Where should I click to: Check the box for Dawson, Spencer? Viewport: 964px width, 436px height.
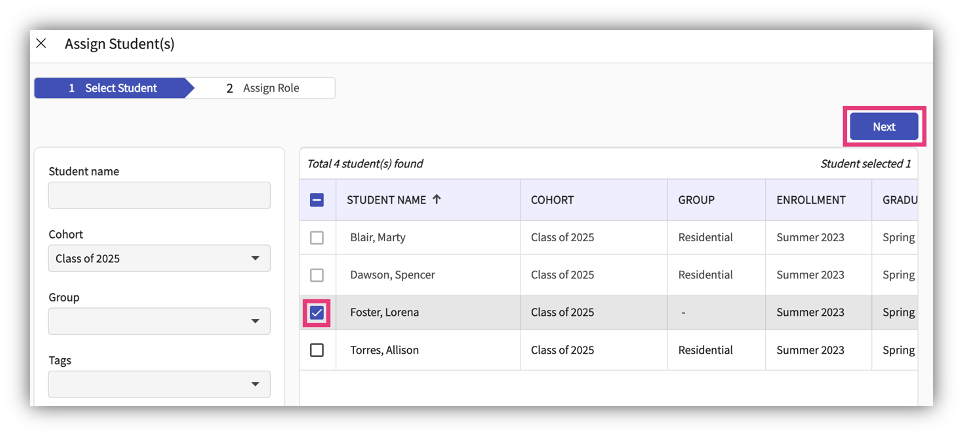tap(317, 275)
